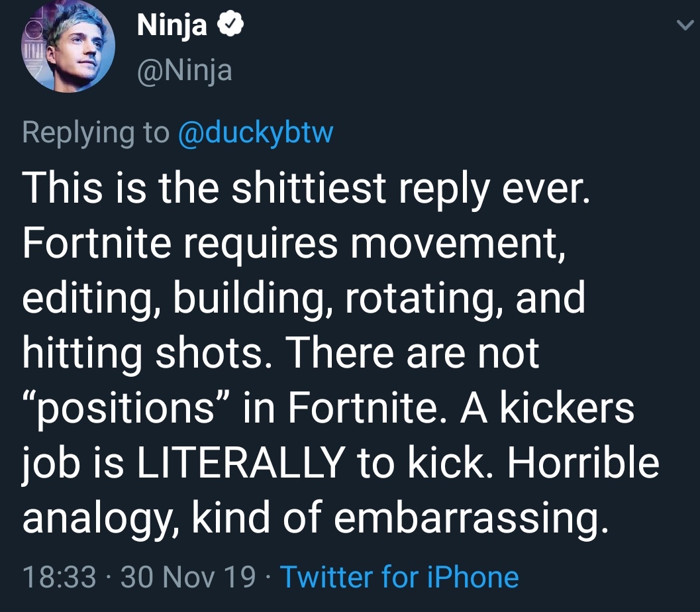
Task: Click the '30 Nov 19' date
Action: pyautogui.click(x=189, y=576)
